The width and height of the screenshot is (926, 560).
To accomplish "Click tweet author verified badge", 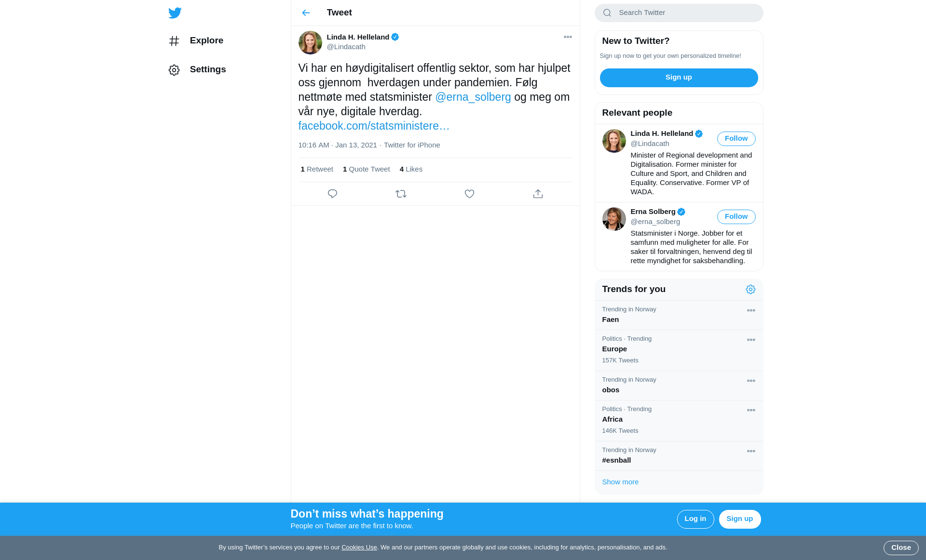I will click(x=395, y=37).
